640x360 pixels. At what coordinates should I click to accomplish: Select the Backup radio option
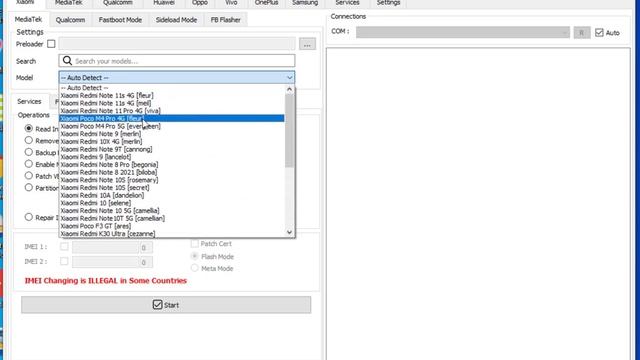(x=29, y=152)
